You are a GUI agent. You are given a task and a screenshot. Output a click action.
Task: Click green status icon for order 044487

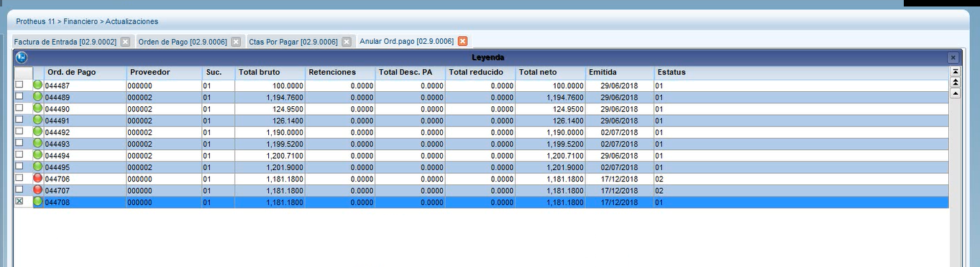[38, 85]
